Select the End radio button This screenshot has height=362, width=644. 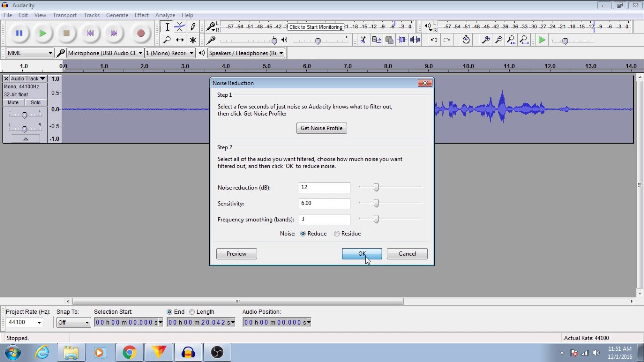[x=170, y=312]
